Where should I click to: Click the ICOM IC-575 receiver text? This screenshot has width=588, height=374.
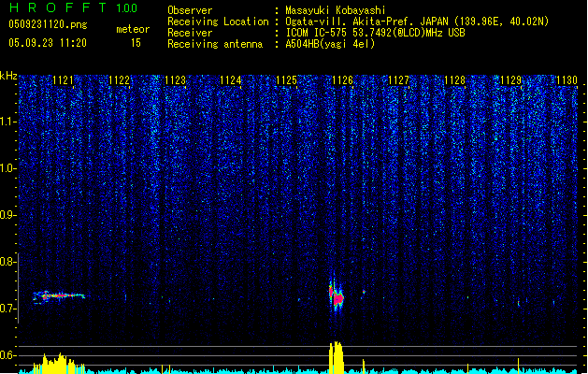[375, 33]
